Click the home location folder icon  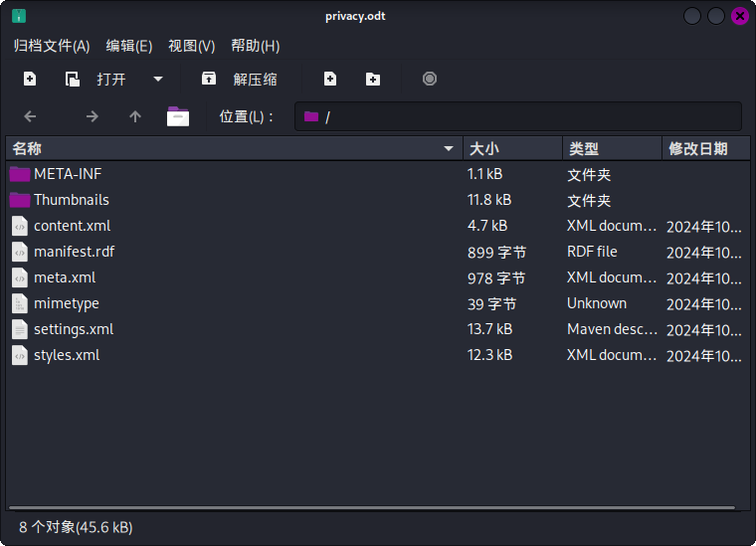coord(178,116)
